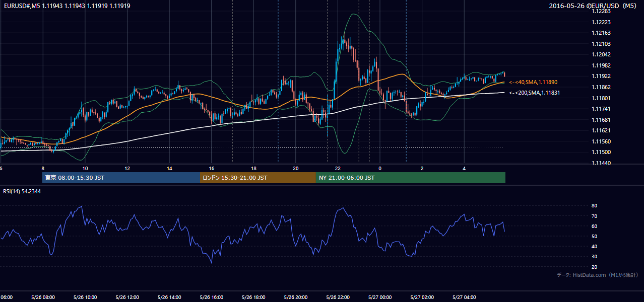Click the 5/26 10:00 time axis label
This screenshot has width=644, height=302.
tap(85, 297)
